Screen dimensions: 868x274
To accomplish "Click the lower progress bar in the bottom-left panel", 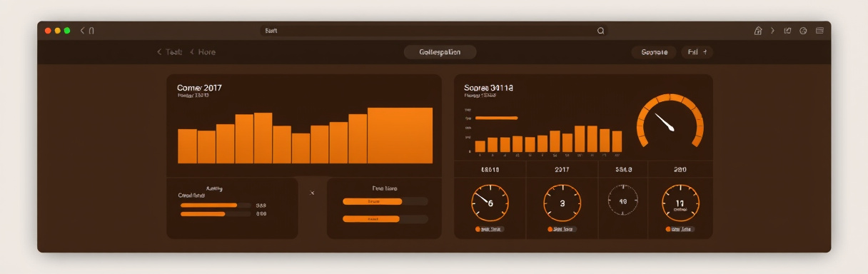I will click(216, 214).
